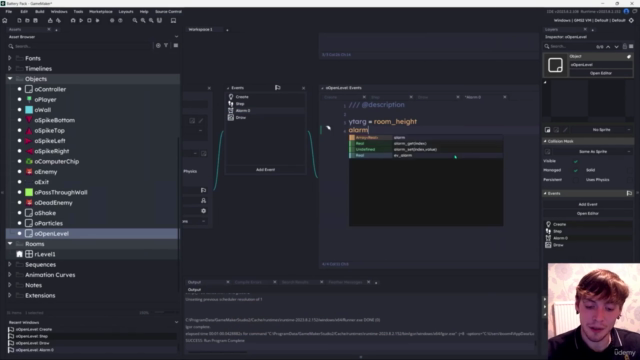The height and width of the screenshot is (360, 640).
Task: Click the oOpenLevel name field in Inspector
Action: 600,65
